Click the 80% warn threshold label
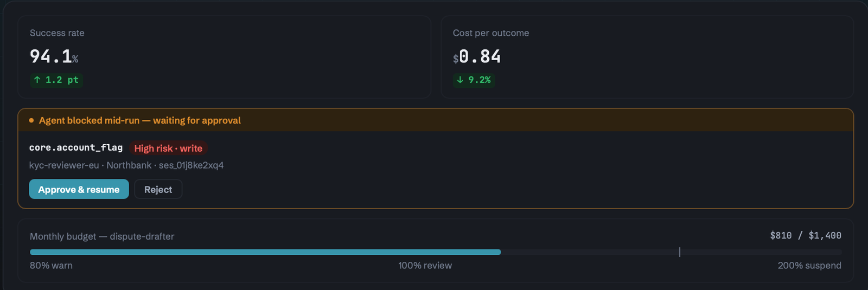 coord(51,266)
